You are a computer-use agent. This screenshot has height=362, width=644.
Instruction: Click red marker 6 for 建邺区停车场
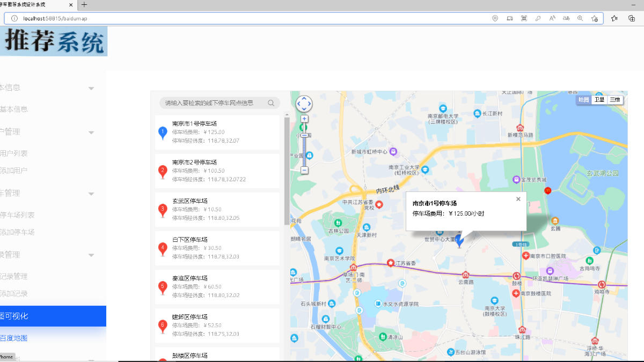click(x=163, y=326)
